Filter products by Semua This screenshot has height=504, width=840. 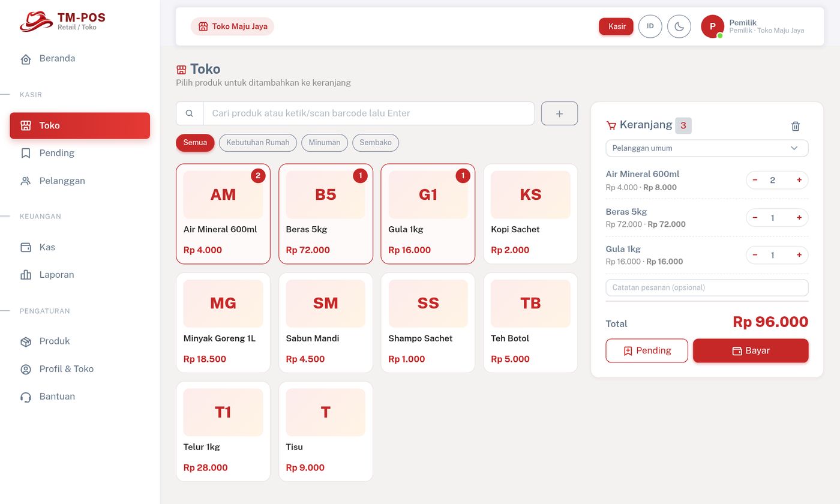click(x=195, y=143)
